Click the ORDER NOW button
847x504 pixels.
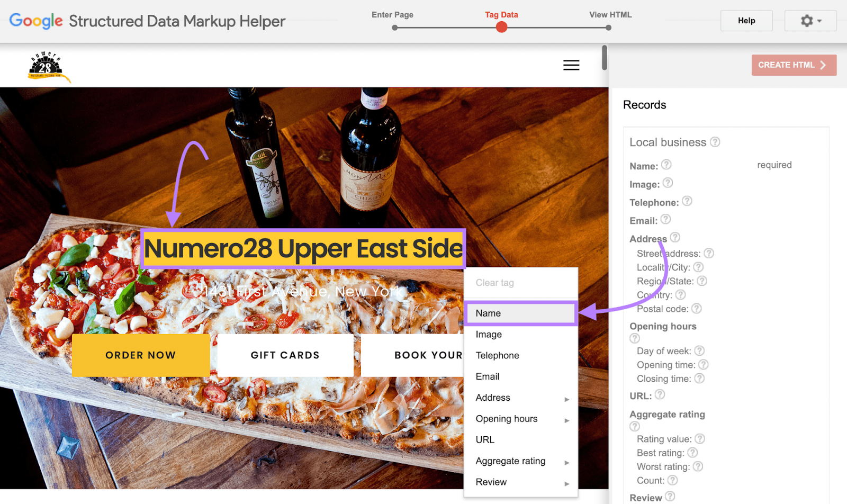[141, 355]
